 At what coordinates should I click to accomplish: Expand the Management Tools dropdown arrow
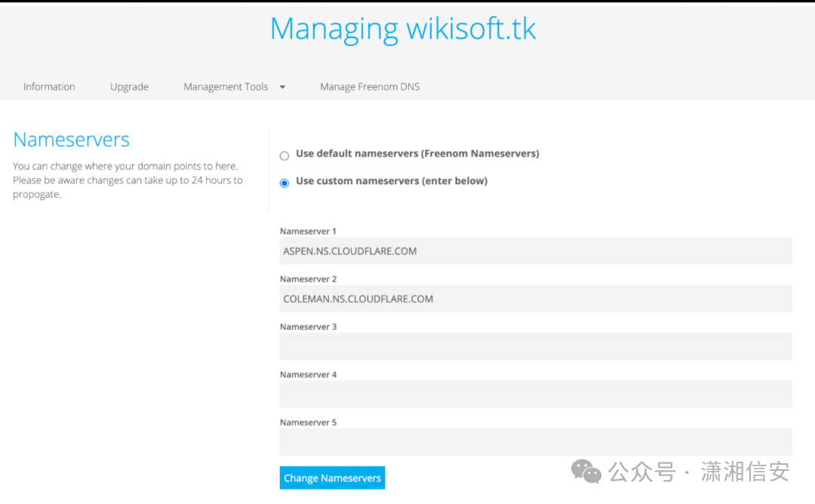point(283,88)
